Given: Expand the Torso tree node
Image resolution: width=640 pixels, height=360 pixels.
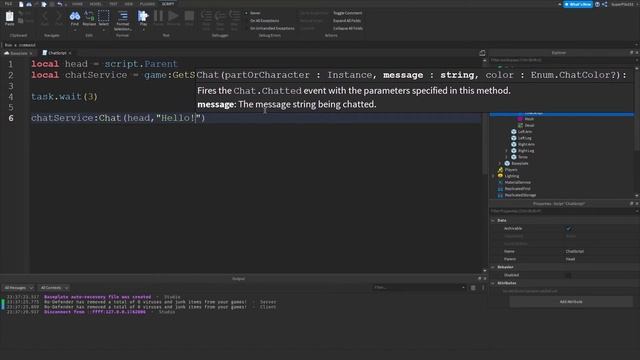Looking at the screenshot, I should [x=507, y=157].
